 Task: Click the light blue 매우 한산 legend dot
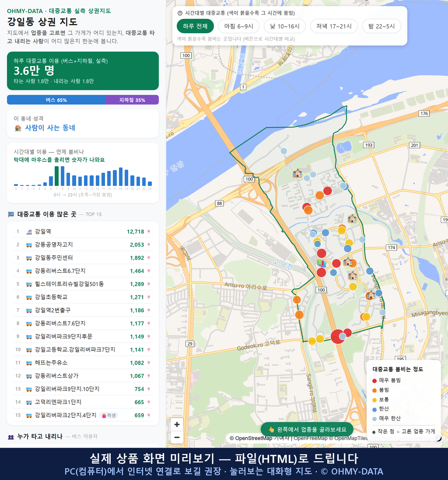[374, 419]
